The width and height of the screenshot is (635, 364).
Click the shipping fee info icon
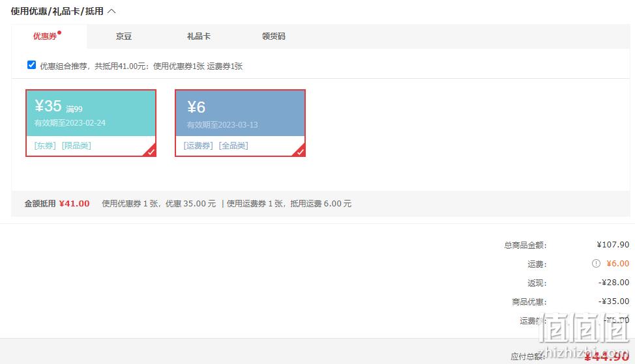click(x=596, y=263)
